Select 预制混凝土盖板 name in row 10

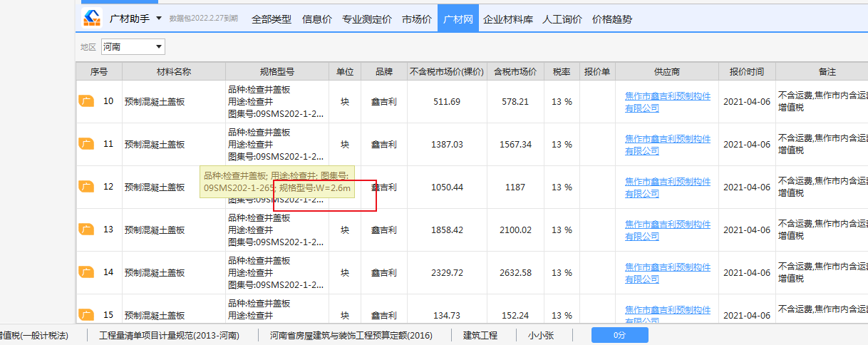[x=154, y=102]
